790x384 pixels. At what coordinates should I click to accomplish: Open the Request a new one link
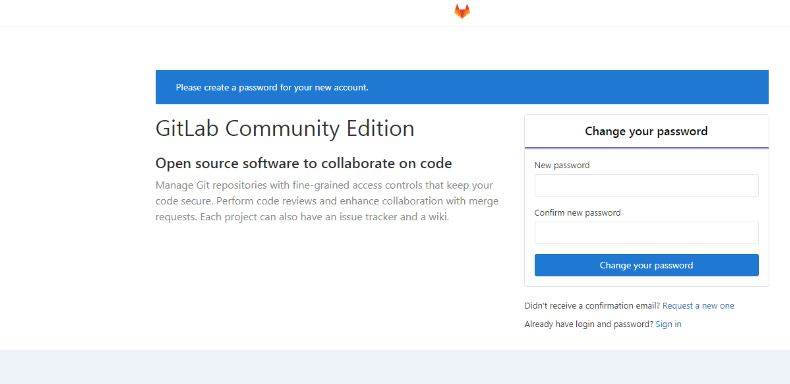[698, 306]
